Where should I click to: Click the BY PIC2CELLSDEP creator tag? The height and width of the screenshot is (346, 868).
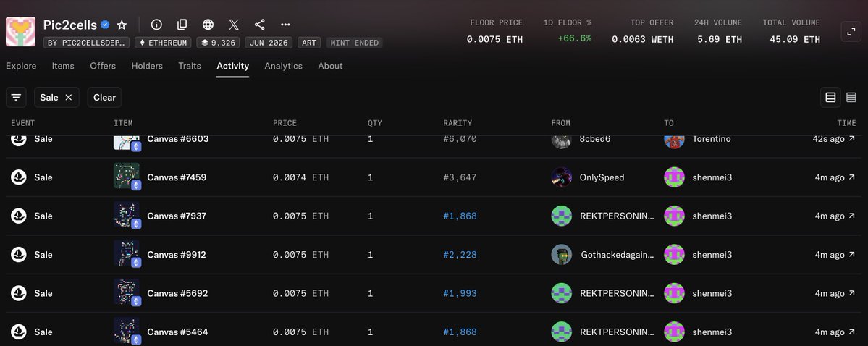tap(86, 43)
